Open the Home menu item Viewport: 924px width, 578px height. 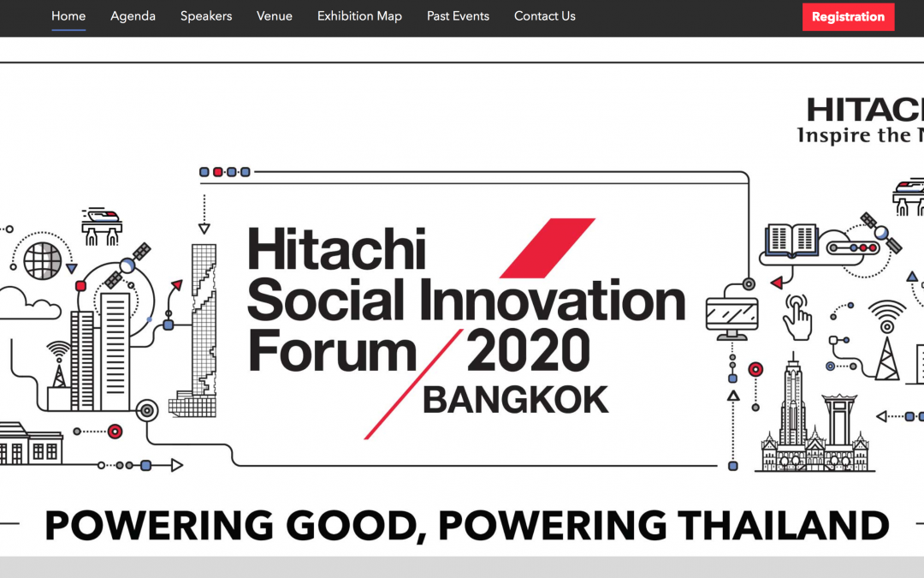pos(68,16)
